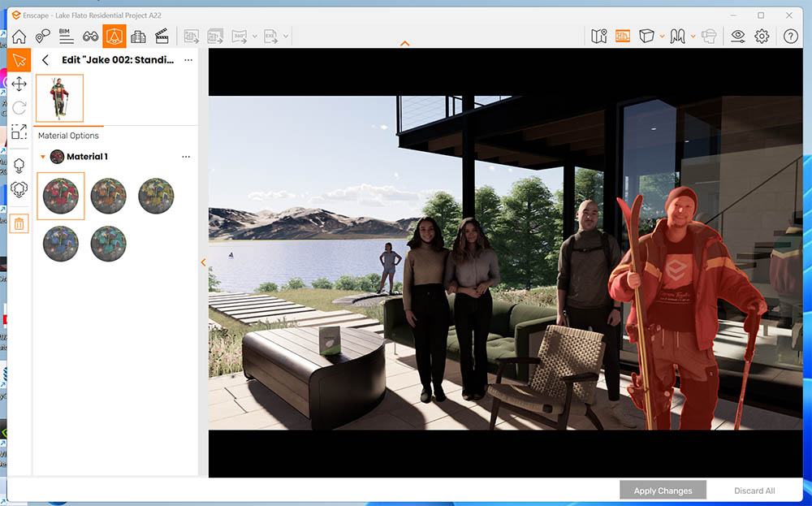Open the Material 1 three-dot menu
The image size is (812, 506).
186,157
